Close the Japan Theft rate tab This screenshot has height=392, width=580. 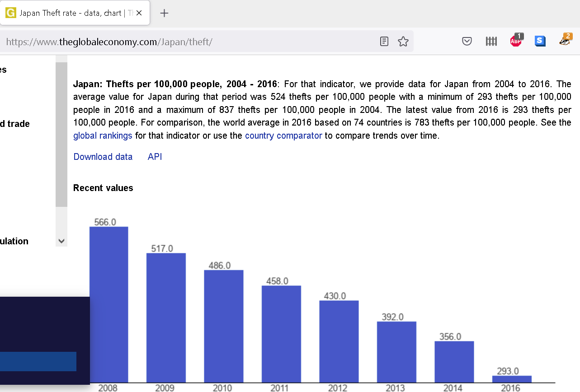pos(139,13)
